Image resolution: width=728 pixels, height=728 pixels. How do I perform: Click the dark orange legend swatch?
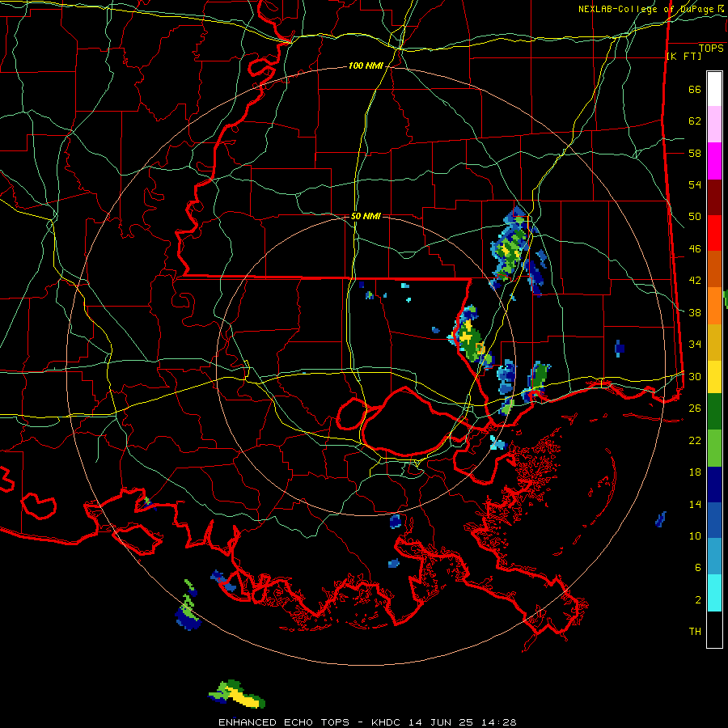[714, 269]
